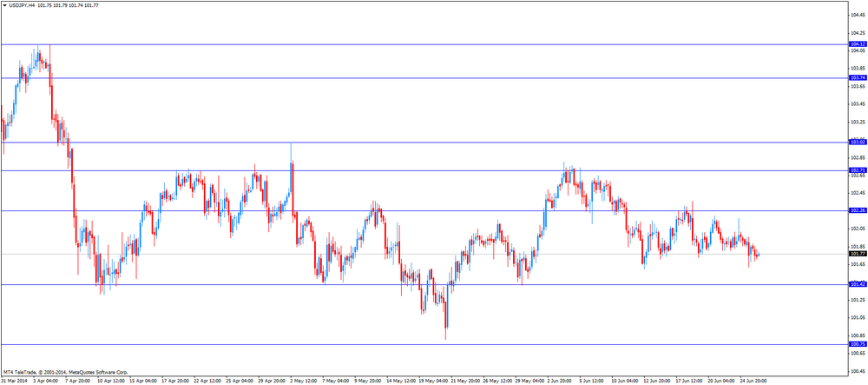
Task: Click the 15 Apr 04:00 time label
Action: (x=141, y=382)
